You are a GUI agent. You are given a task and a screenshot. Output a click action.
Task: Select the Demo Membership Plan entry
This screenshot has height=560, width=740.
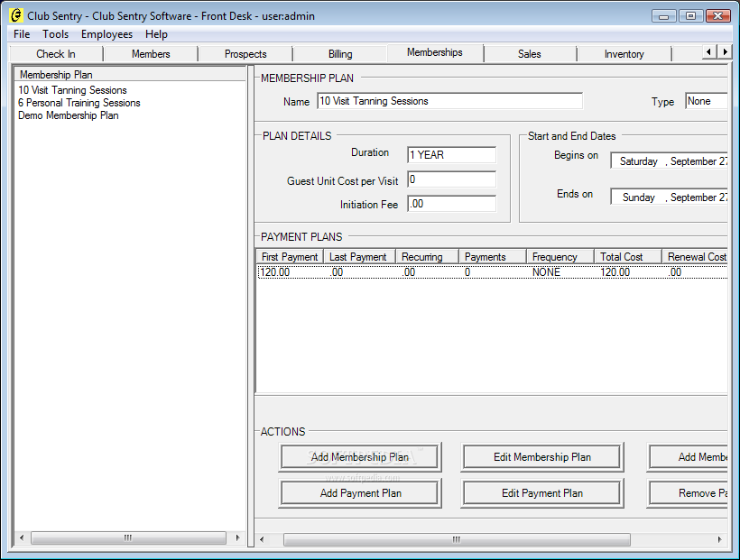tap(67, 115)
